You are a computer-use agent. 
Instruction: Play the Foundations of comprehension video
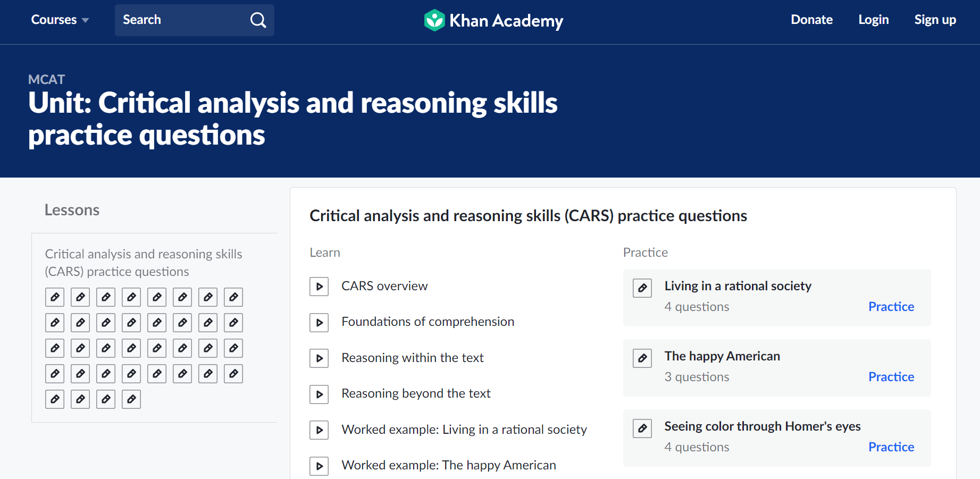coord(319,322)
